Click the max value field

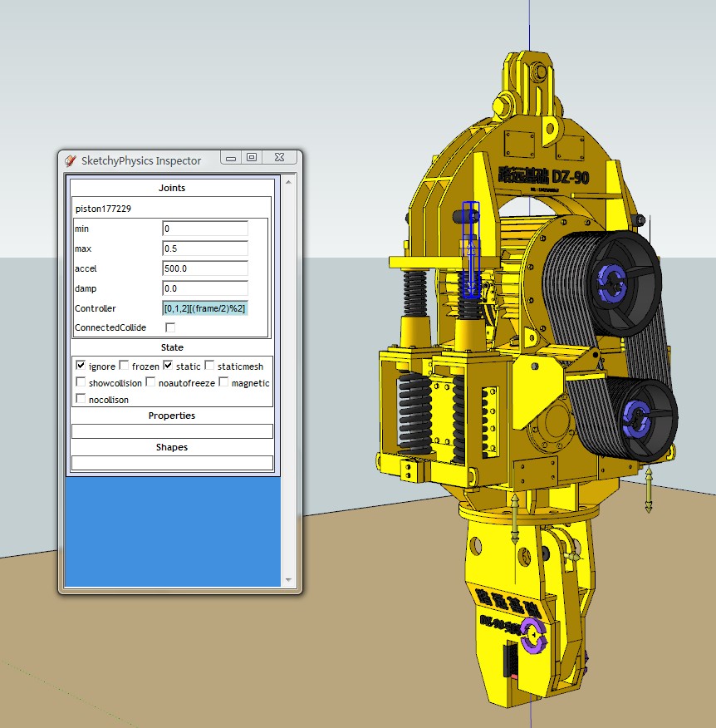point(205,248)
